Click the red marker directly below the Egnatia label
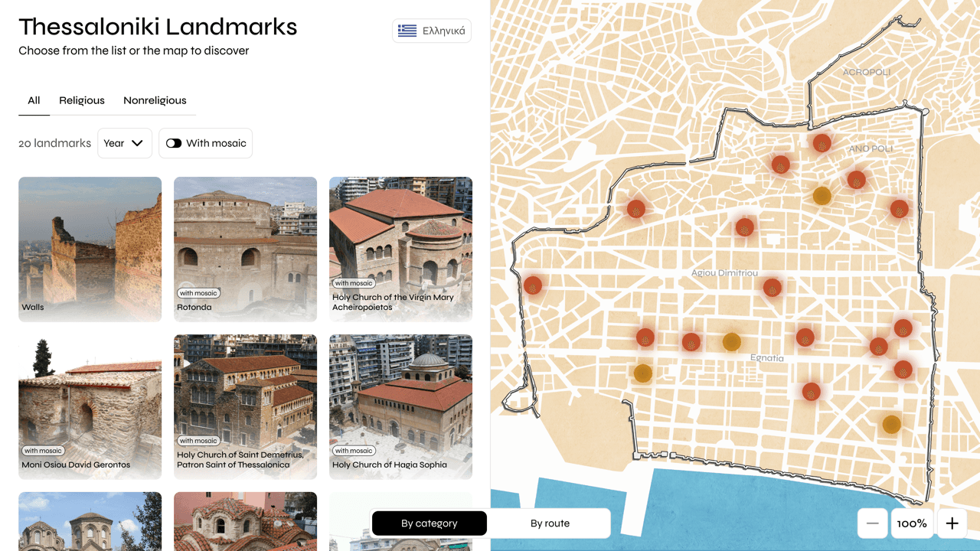 coord(811,392)
